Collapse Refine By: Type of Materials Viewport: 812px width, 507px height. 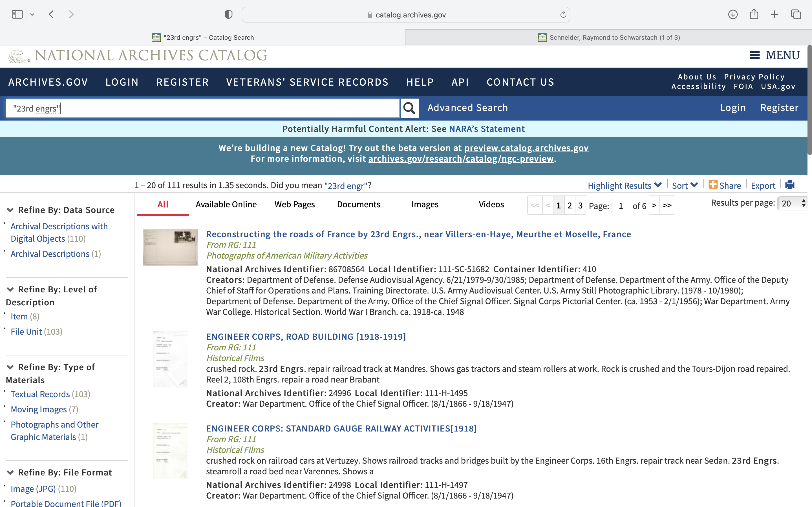tap(10, 367)
